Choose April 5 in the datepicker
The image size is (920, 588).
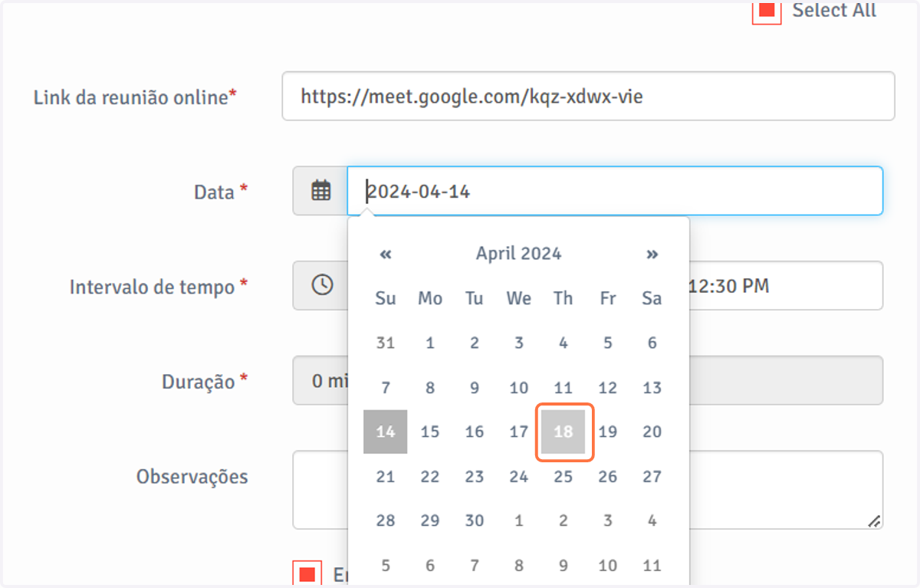click(x=608, y=343)
